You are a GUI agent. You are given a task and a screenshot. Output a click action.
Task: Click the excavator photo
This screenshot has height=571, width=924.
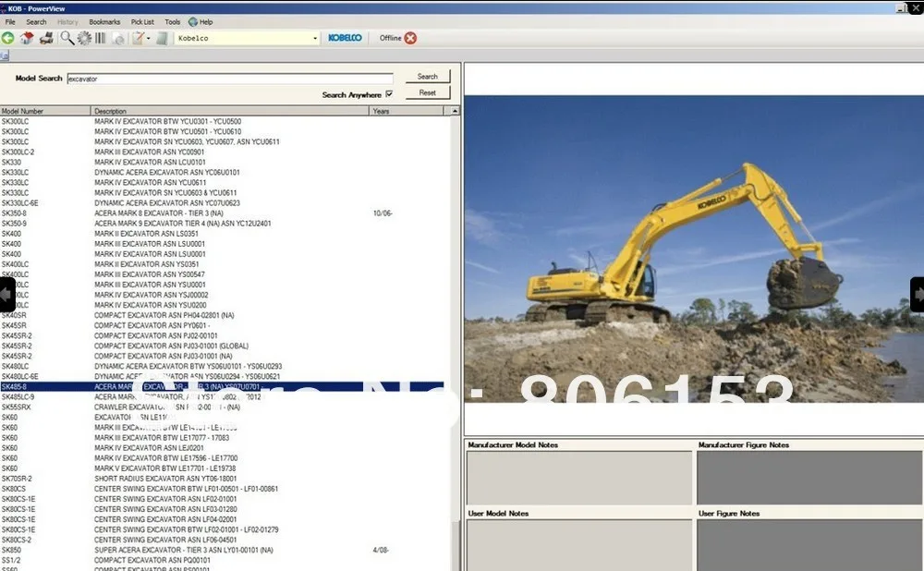click(694, 249)
